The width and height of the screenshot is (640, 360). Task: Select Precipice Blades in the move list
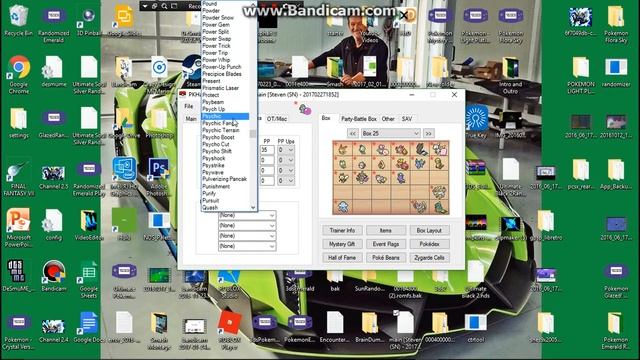pyautogui.click(x=222, y=74)
